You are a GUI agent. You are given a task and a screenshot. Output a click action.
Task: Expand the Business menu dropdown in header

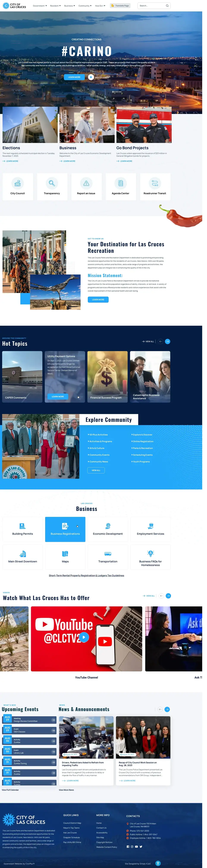tap(70, 6)
